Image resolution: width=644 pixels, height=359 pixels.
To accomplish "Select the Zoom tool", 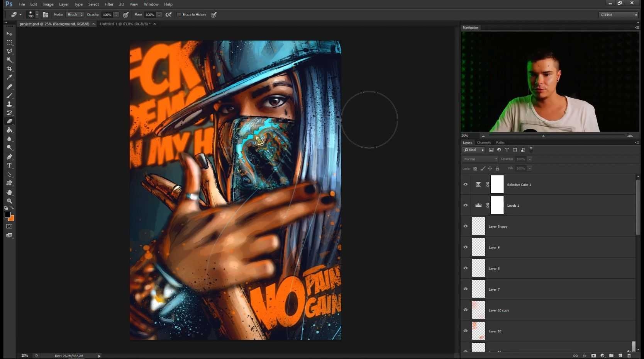I will (x=9, y=201).
